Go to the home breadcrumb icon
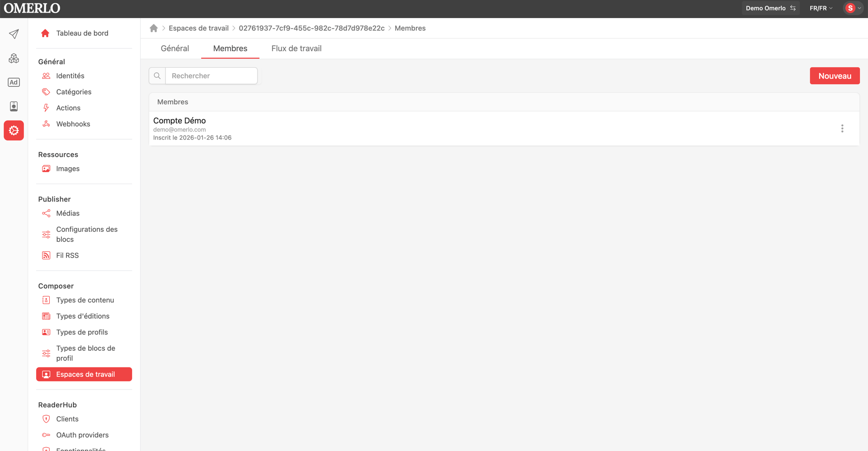Image resolution: width=868 pixels, height=451 pixels. (154, 28)
